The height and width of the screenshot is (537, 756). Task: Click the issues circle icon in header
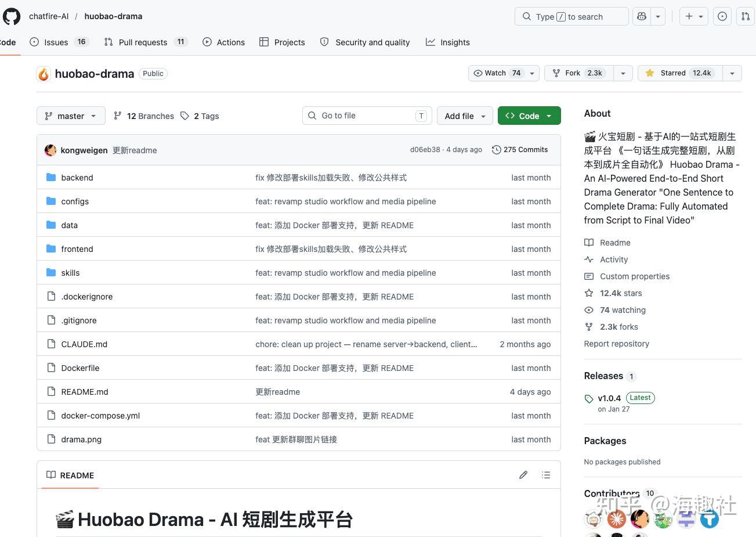point(722,16)
